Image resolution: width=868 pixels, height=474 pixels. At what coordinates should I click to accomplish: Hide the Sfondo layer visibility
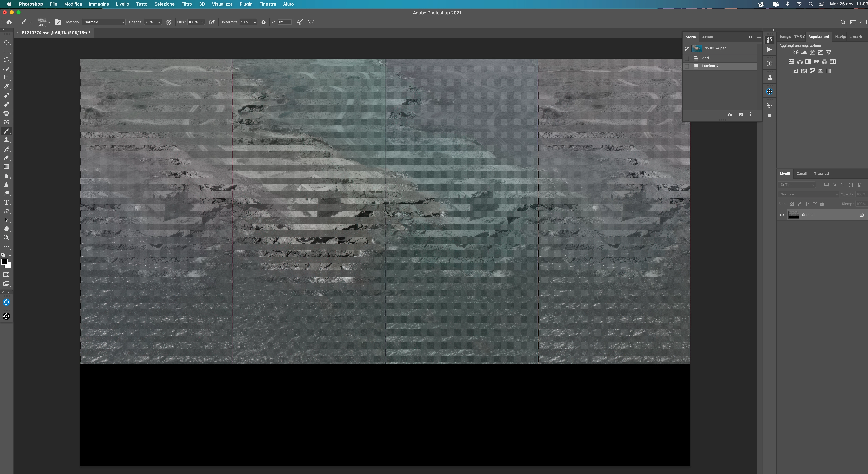pos(782,215)
